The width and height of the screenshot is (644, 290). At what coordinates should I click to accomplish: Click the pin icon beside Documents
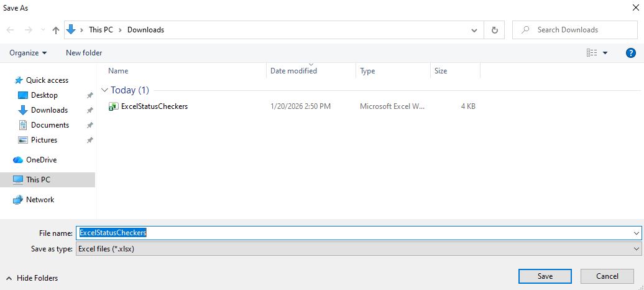(90, 125)
